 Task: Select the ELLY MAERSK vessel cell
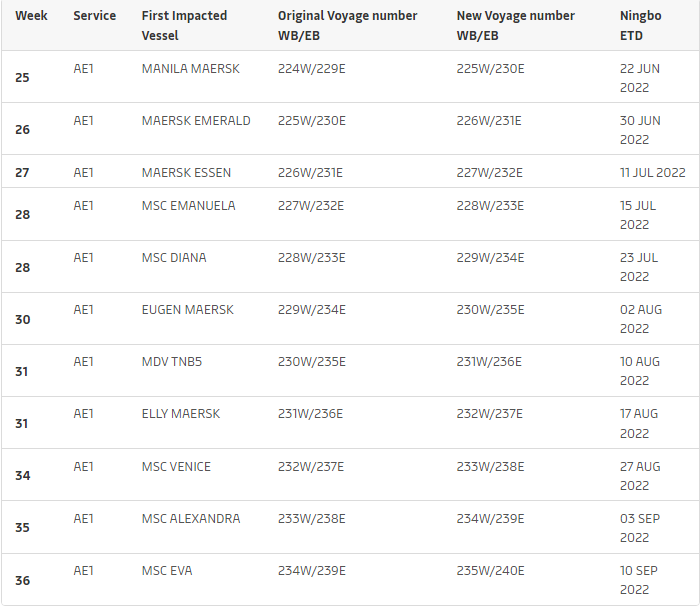point(181,414)
